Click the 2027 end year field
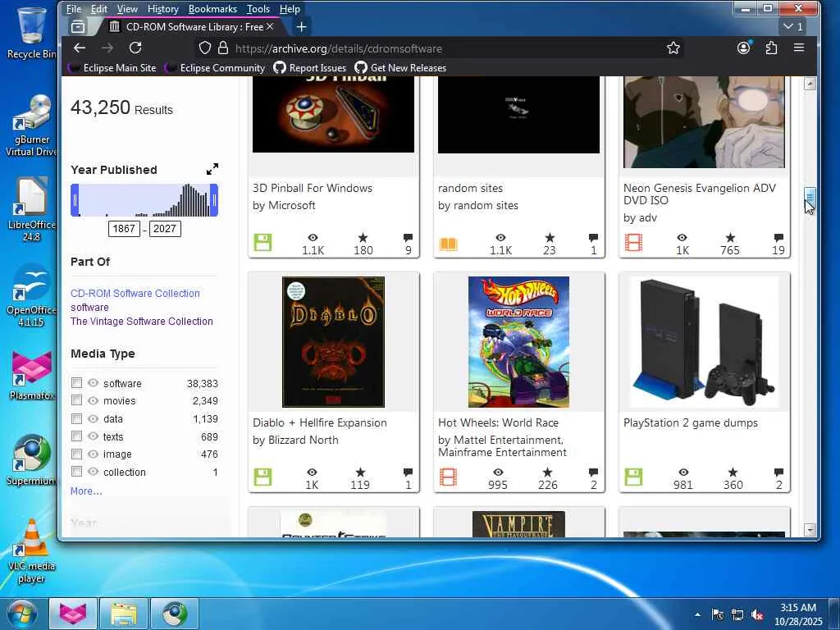The height and width of the screenshot is (630, 840). click(164, 229)
